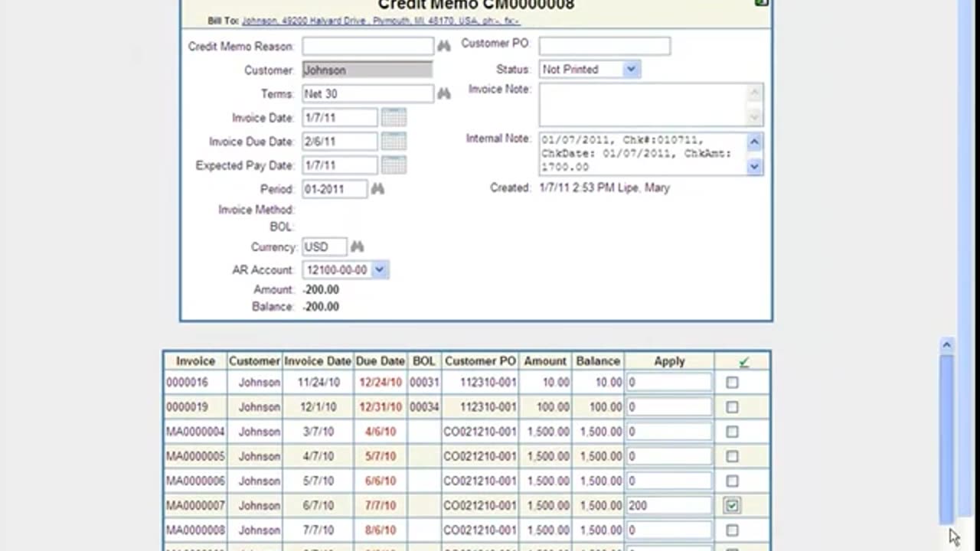Click the Apply column header

669,361
